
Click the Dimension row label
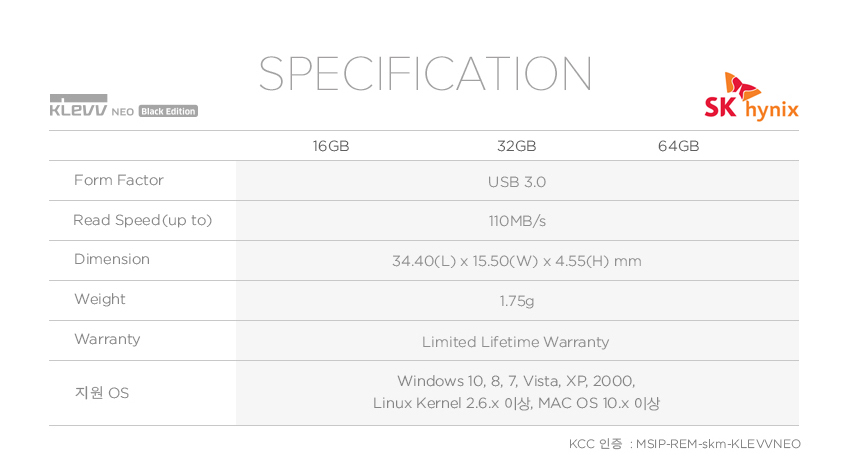click(112, 259)
